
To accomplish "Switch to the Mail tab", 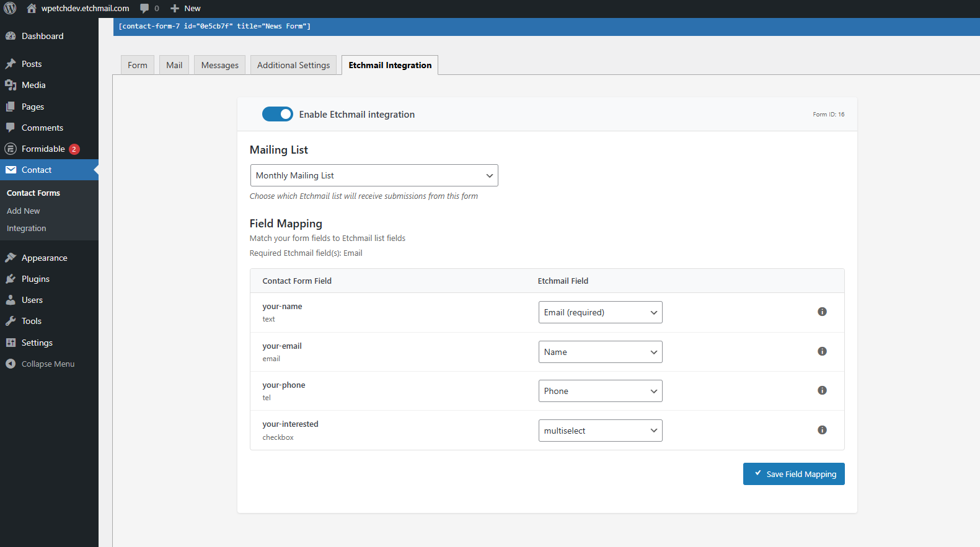I will [174, 65].
